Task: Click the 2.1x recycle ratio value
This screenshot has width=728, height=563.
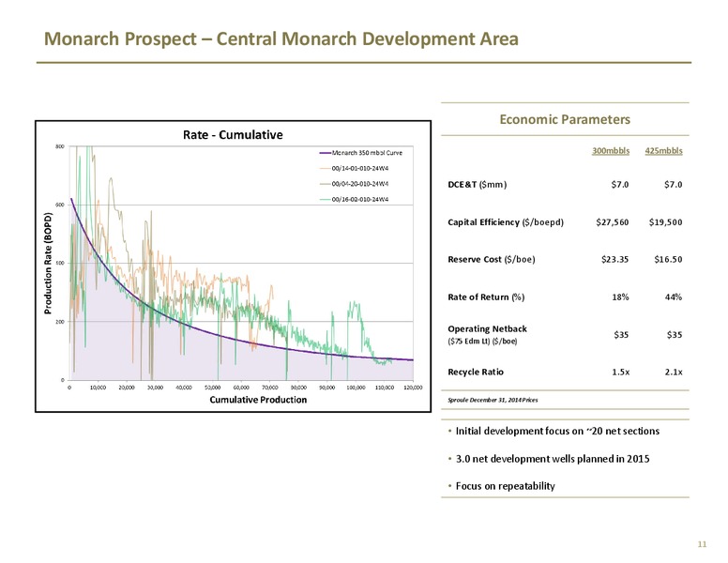Action: coord(674,373)
